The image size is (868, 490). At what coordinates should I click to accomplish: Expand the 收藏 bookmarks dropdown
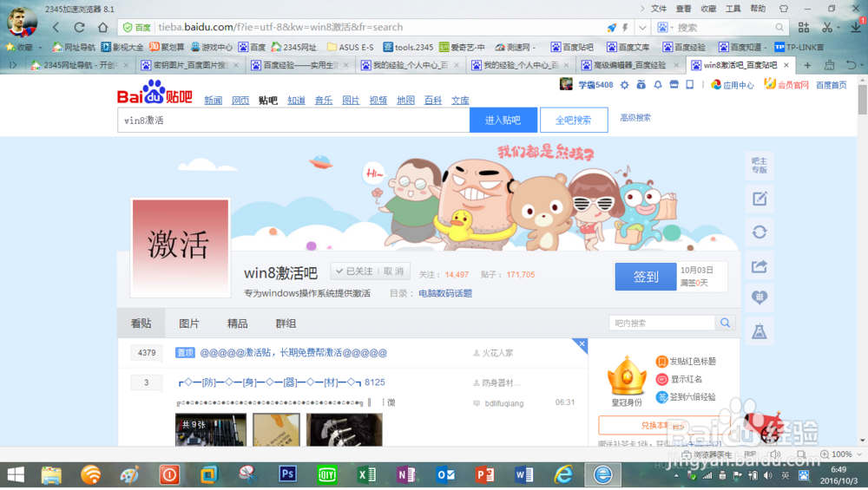coord(40,48)
